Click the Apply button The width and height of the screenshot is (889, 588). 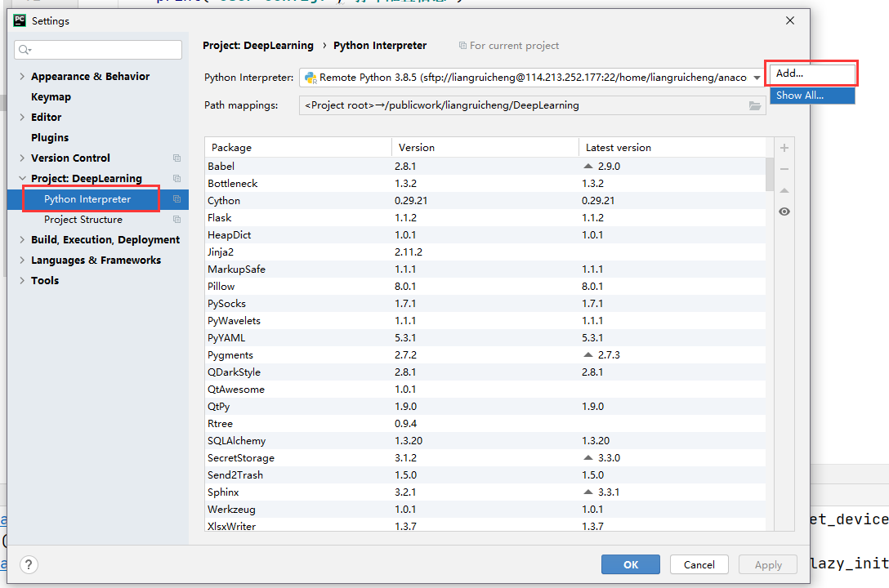click(768, 564)
